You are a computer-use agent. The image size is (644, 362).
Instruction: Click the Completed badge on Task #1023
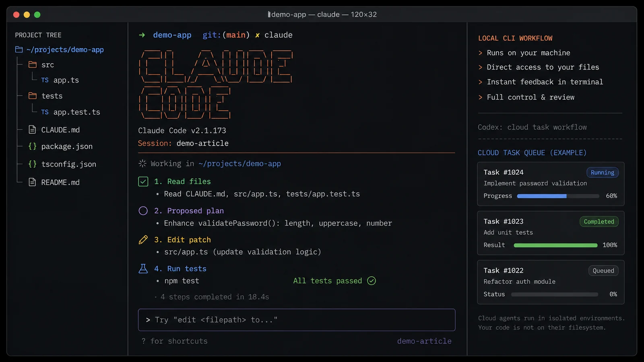tap(599, 222)
